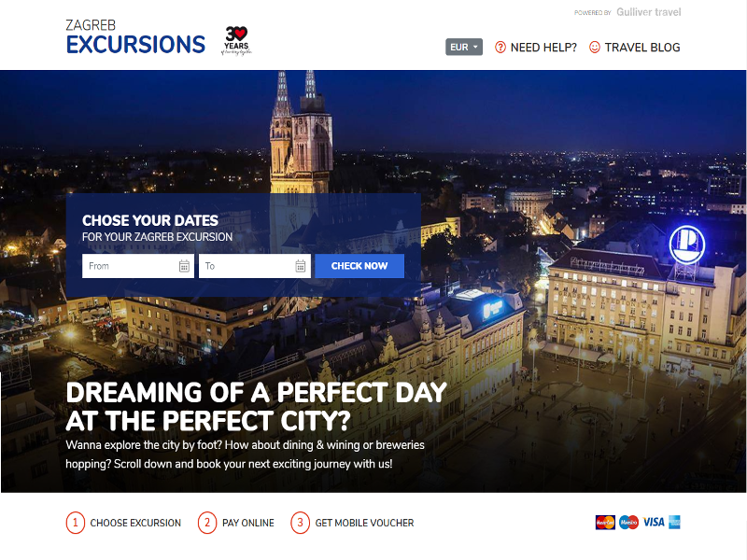The image size is (747, 560).
Task: Click the Gulliver travel link
Action: [x=648, y=12]
